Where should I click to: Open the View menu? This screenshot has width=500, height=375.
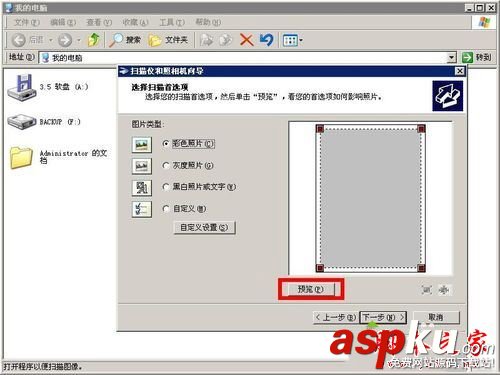tap(99, 22)
